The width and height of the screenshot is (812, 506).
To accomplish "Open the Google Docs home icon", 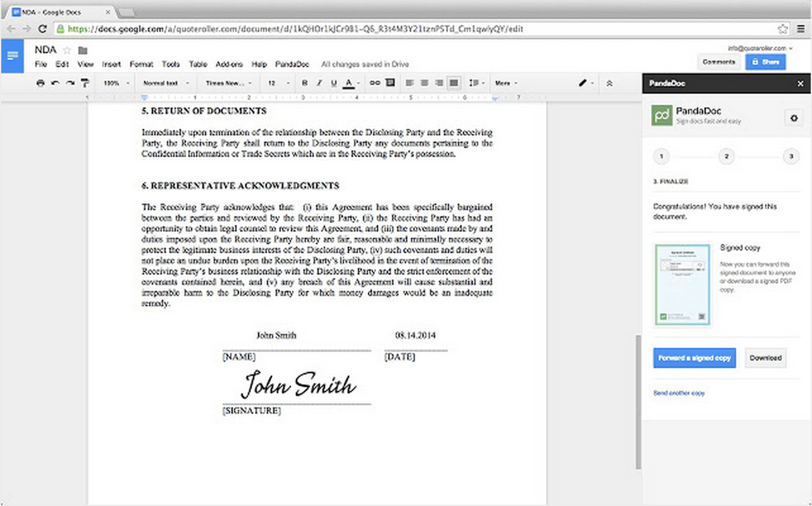I will [x=12, y=56].
